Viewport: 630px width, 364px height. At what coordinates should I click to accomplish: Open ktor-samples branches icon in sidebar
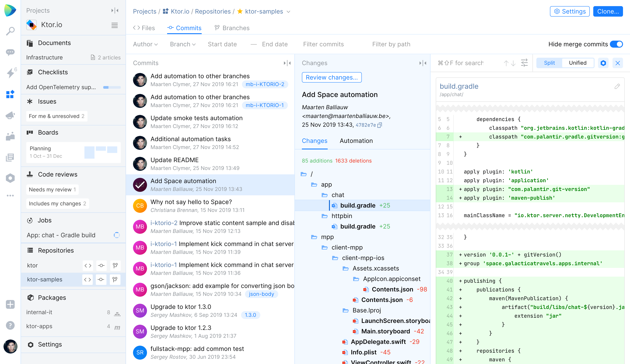tap(115, 280)
